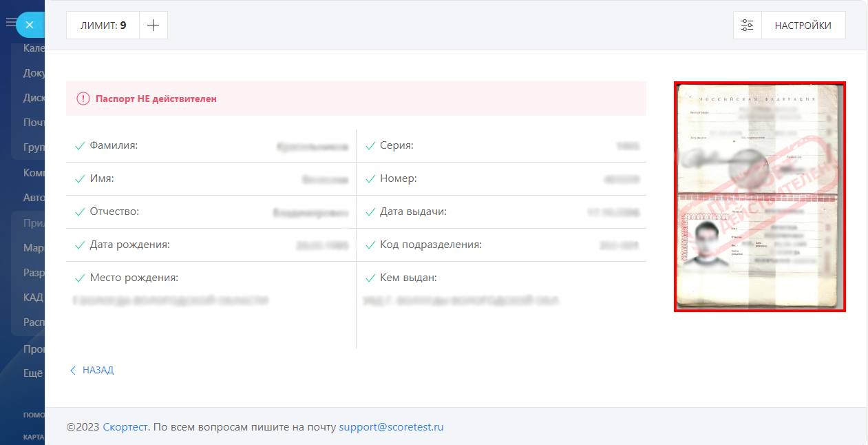
Task: Click the plus icon beside ЛИМИТ
Action: (x=154, y=25)
